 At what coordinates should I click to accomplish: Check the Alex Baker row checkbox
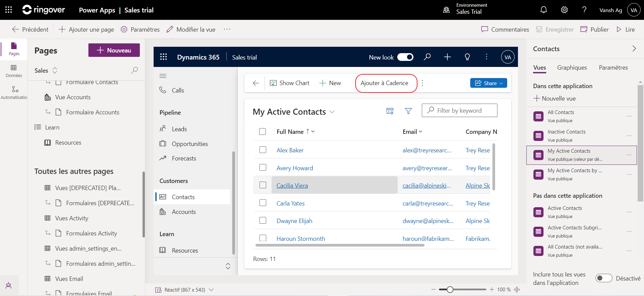click(x=263, y=150)
